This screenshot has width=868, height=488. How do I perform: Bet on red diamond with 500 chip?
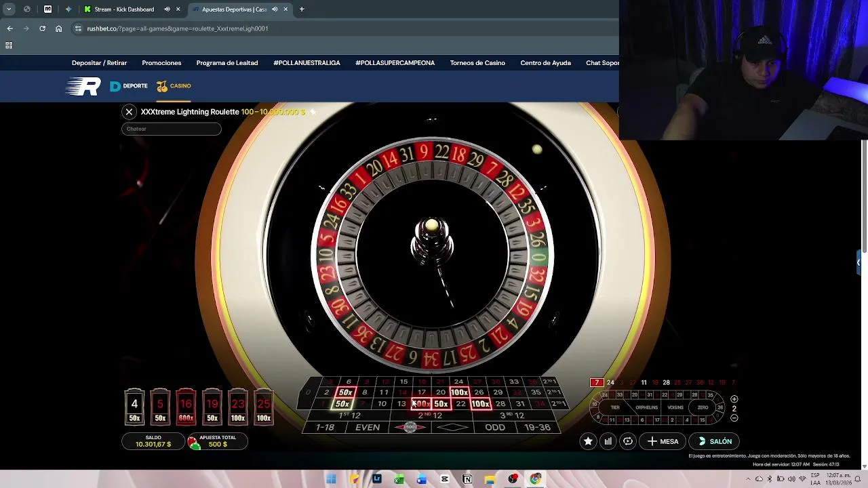pos(410,427)
